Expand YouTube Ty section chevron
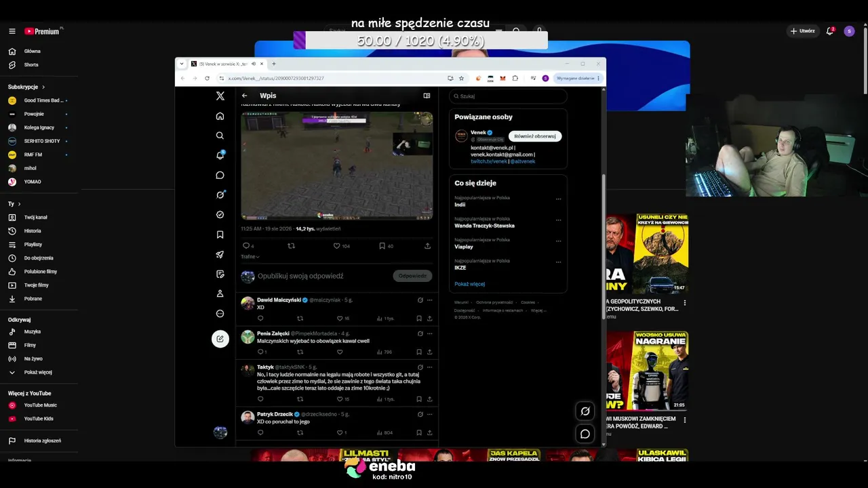Image resolution: width=868 pixels, height=488 pixels. pos(19,204)
